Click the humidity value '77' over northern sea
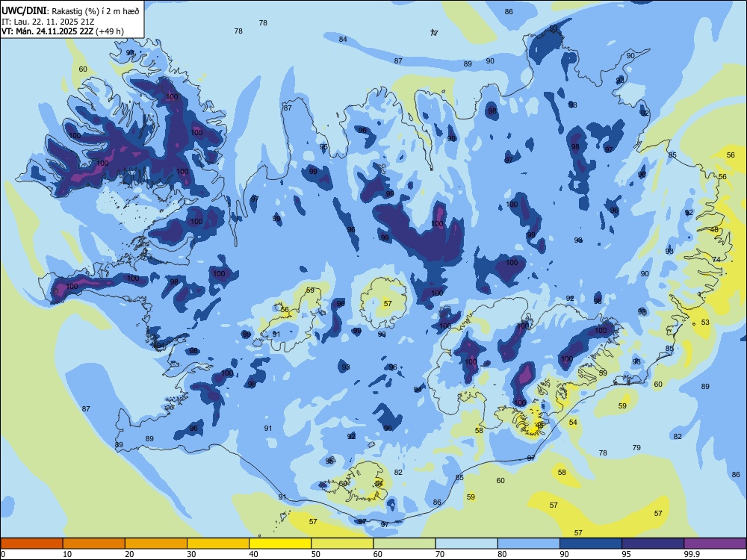Image resolution: width=747 pixels, height=560 pixels. coord(434,33)
